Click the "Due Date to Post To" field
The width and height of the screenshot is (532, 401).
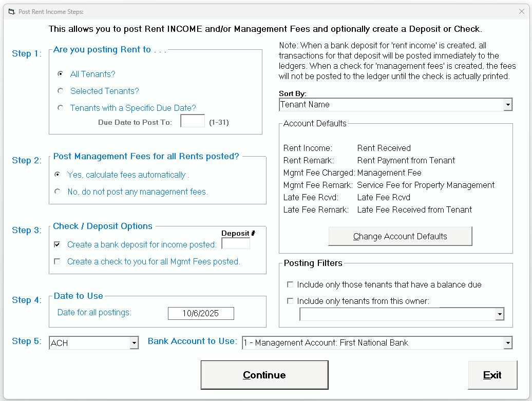(x=193, y=120)
